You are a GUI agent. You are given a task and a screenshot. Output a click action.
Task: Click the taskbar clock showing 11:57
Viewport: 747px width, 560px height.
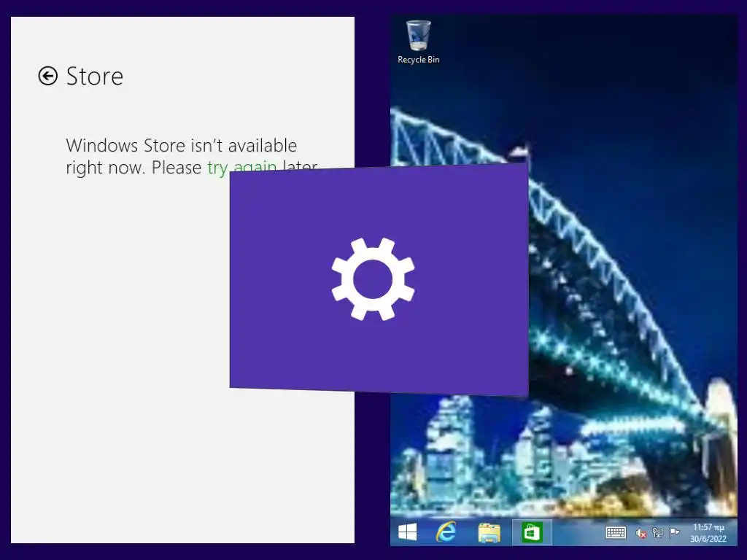tap(708, 527)
